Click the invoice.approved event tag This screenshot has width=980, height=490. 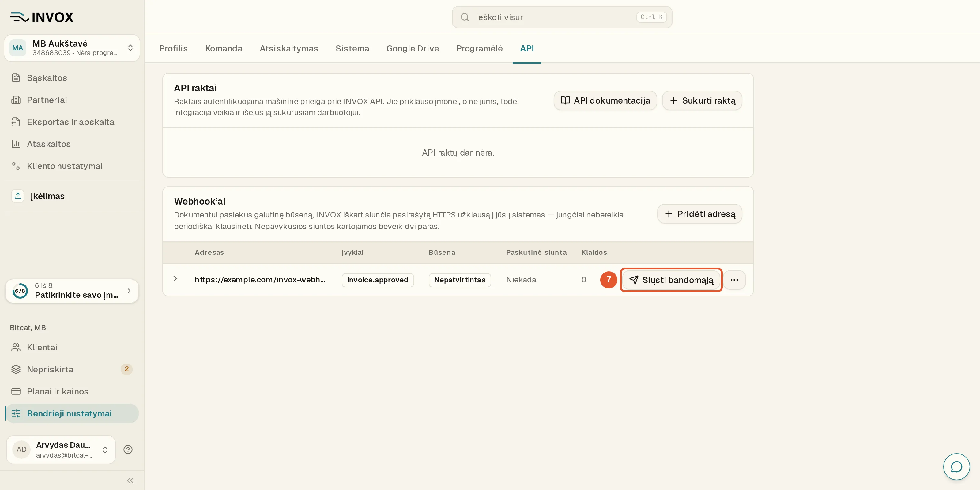coord(377,280)
